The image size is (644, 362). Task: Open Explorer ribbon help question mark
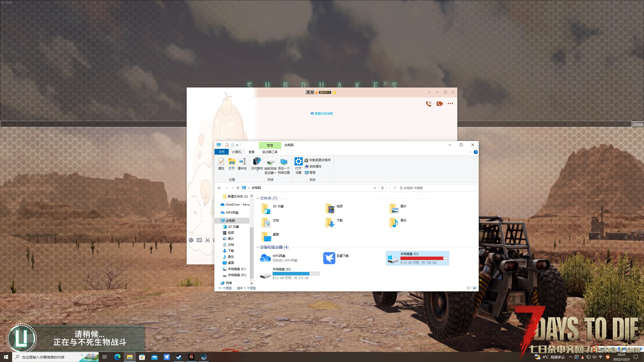pyautogui.click(x=475, y=152)
